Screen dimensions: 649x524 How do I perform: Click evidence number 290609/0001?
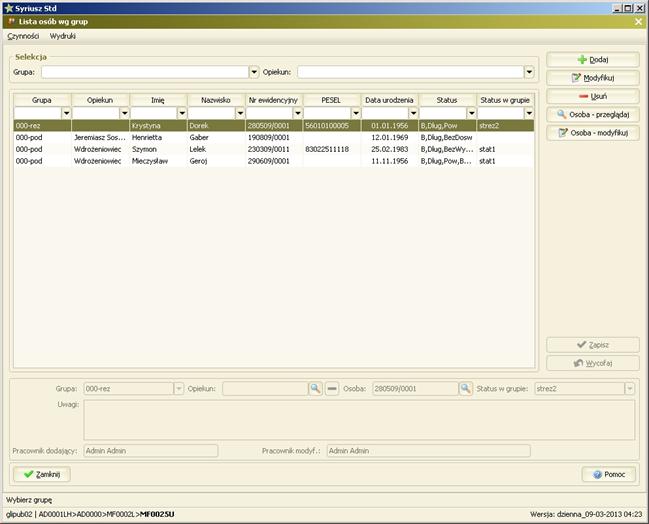tap(269, 161)
